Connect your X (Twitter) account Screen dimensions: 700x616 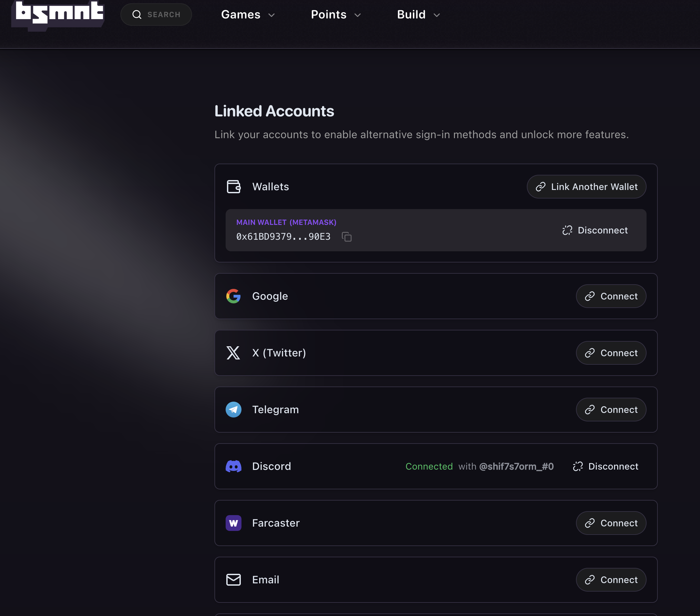(x=611, y=353)
